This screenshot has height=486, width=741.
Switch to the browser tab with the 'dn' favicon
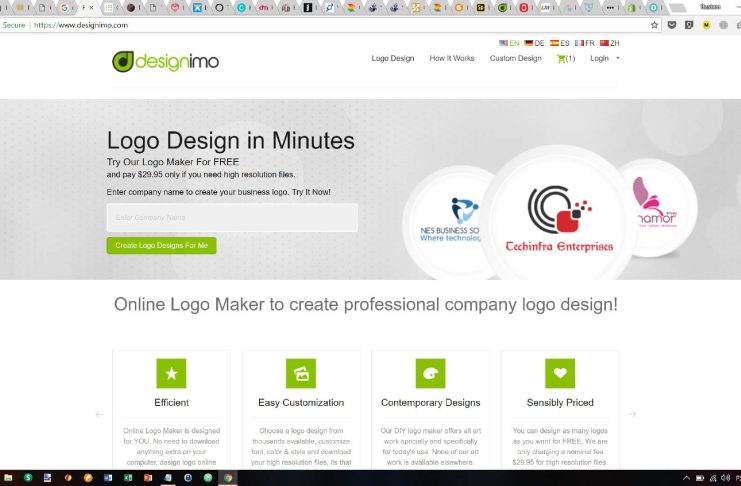pyautogui.click(x=264, y=8)
